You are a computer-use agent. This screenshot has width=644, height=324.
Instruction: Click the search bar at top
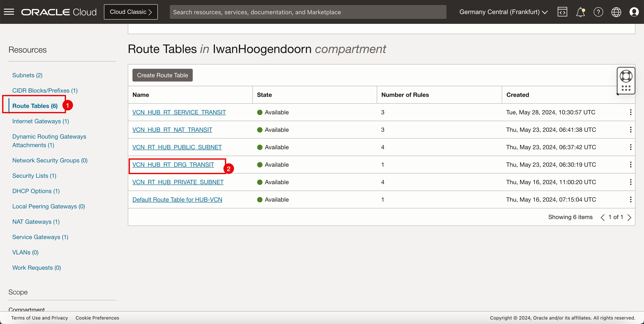click(x=308, y=12)
